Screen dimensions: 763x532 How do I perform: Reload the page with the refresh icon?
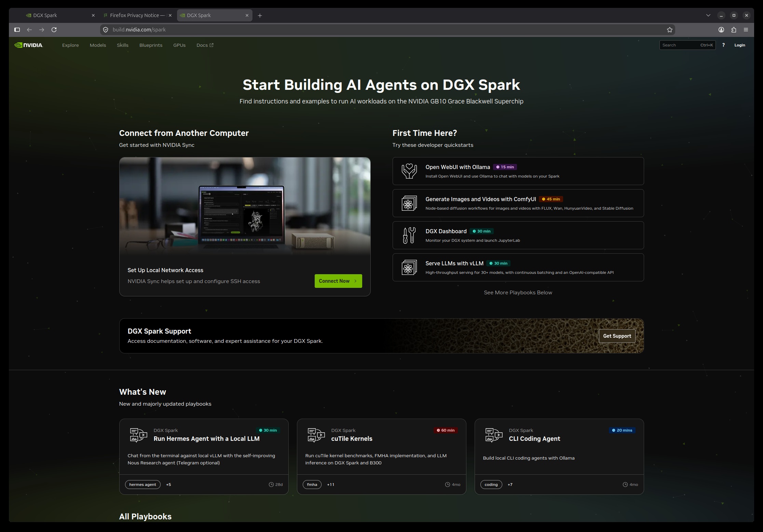tap(54, 30)
